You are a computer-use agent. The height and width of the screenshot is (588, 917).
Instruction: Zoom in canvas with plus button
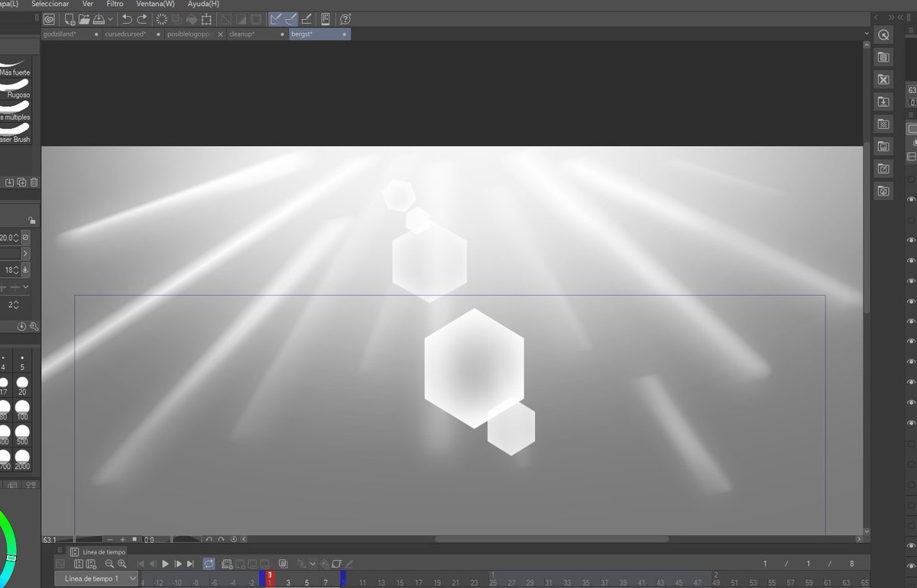click(122, 540)
